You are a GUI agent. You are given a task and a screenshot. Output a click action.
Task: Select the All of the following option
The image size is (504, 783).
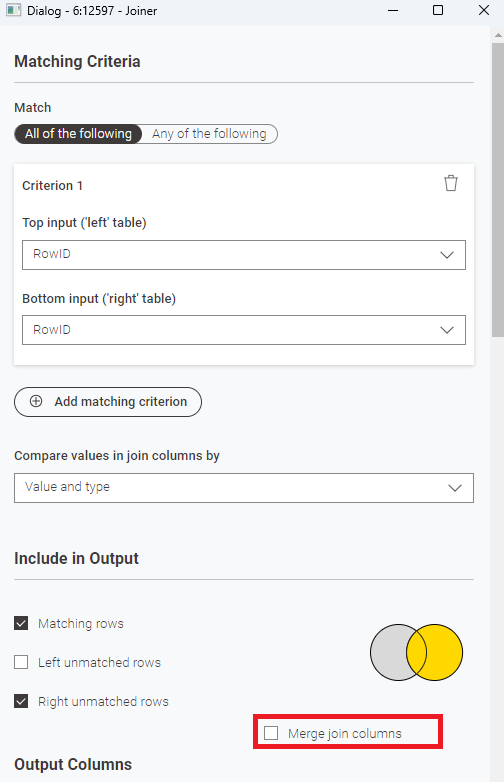pyautogui.click(x=78, y=134)
